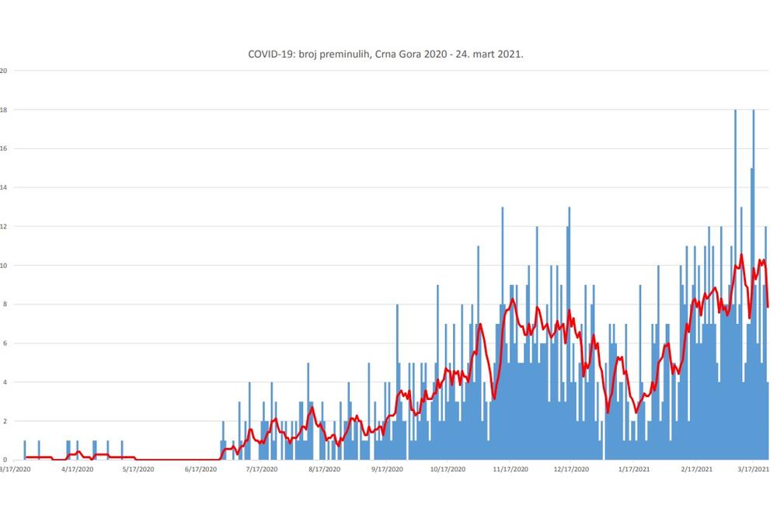Select the 4/17/2020 x-axis date label
The width and height of the screenshot is (777, 532).
click(x=77, y=469)
